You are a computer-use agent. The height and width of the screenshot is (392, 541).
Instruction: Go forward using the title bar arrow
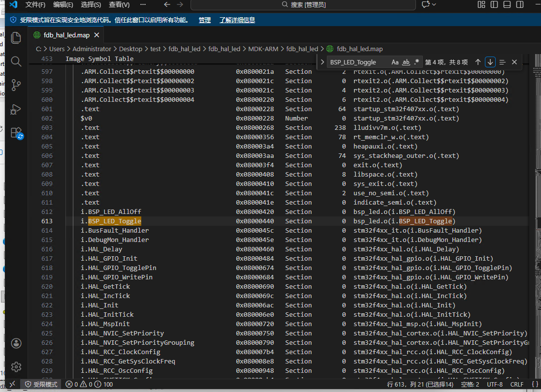pos(180,4)
